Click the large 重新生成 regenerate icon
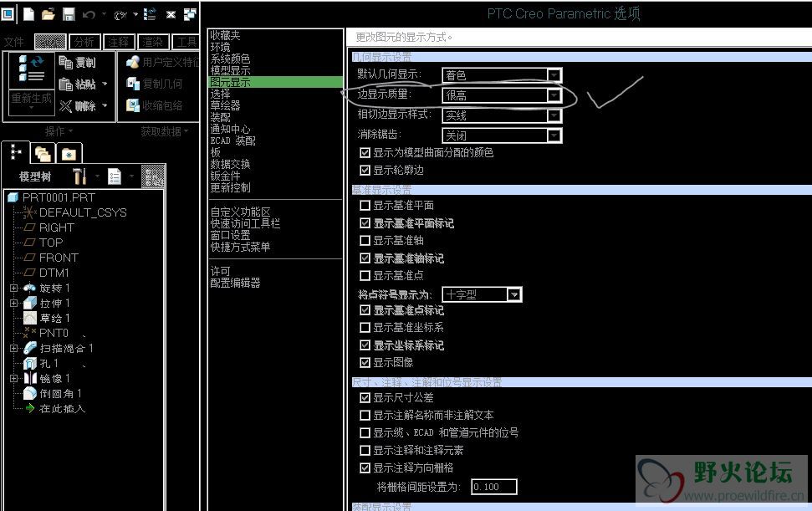 tap(31, 69)
